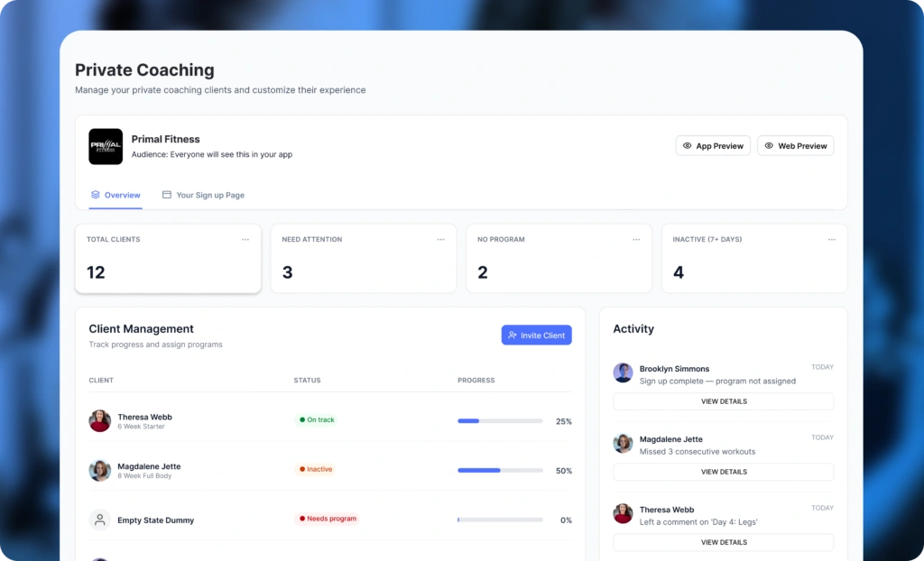Click the PROGRESS column header
This screenshot has width=924, height=561.
476,380
